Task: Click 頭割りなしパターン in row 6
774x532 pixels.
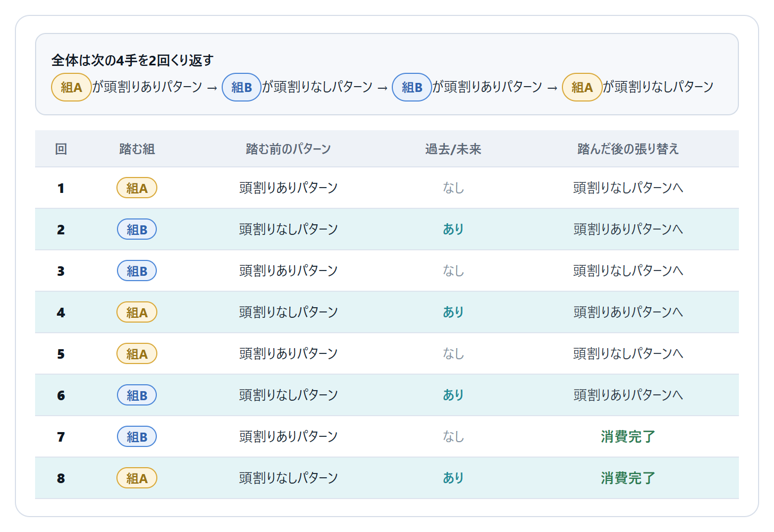Action: click(x=288, y=395)
